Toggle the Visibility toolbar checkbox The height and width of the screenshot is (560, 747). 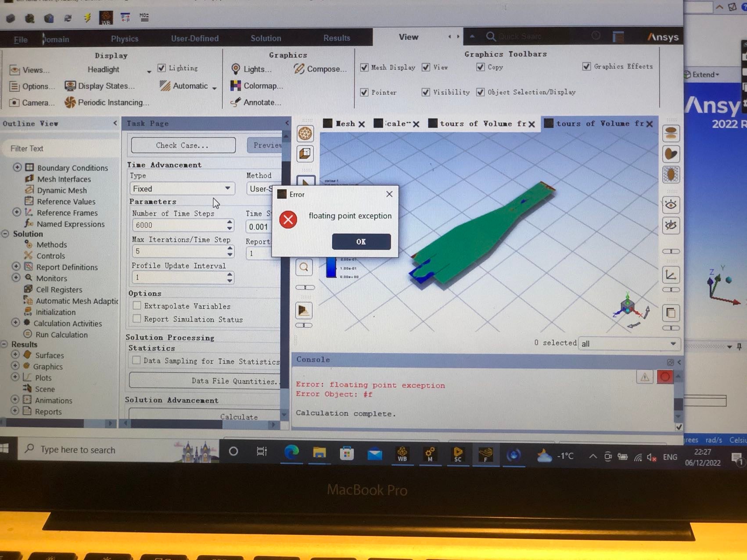tap(426, 92)
